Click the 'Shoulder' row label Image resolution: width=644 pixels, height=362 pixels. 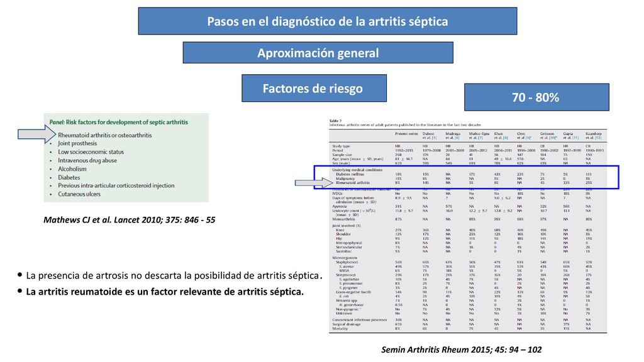(x=343, y=234)
